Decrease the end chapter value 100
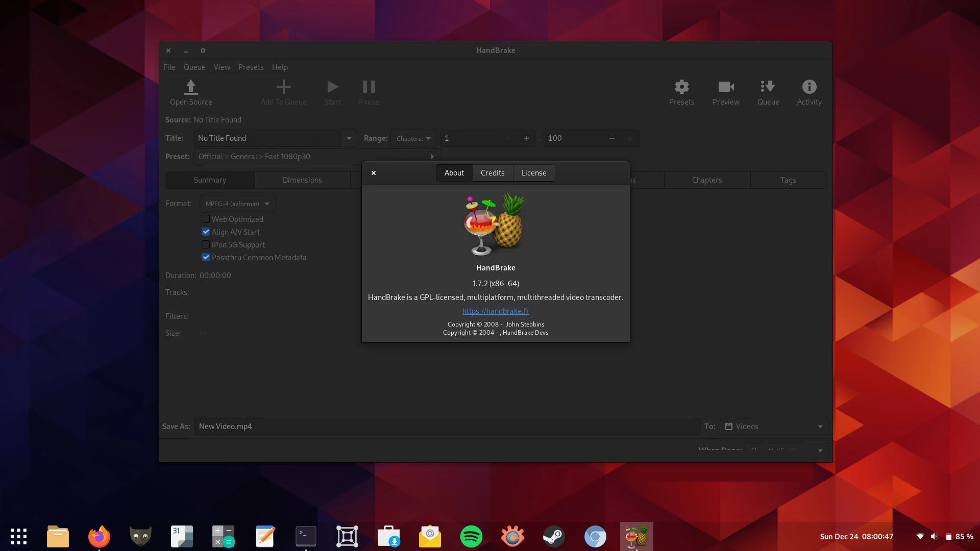980x551 pixels. (611, 138)
